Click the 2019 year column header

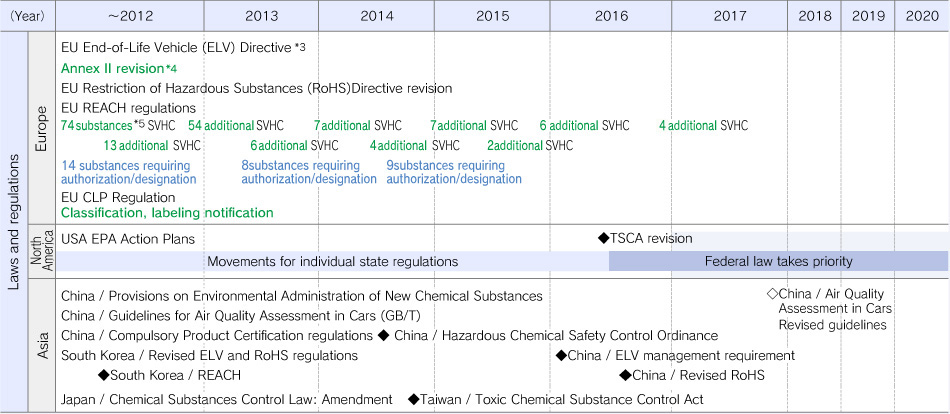click(x=868, y=16)
